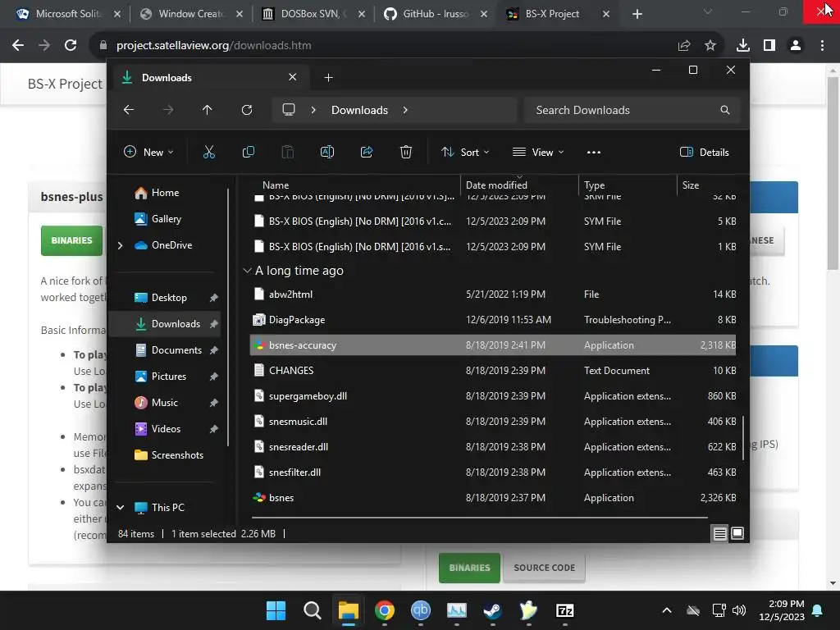
Task: Switch to large thumbnails view layout
Action: pyautogui.click(x=737, y=533)
